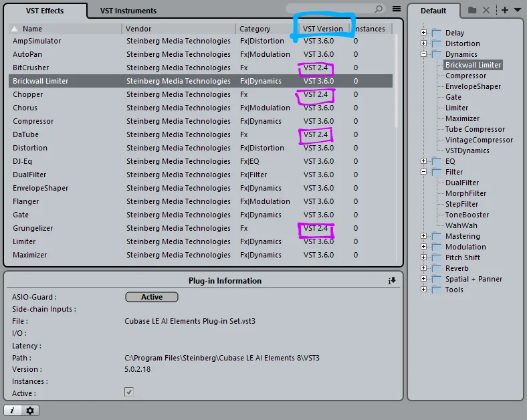Switch to the VST Effects tab
Image resolution: width=527 pixels, height=420 pixels.
45,11
